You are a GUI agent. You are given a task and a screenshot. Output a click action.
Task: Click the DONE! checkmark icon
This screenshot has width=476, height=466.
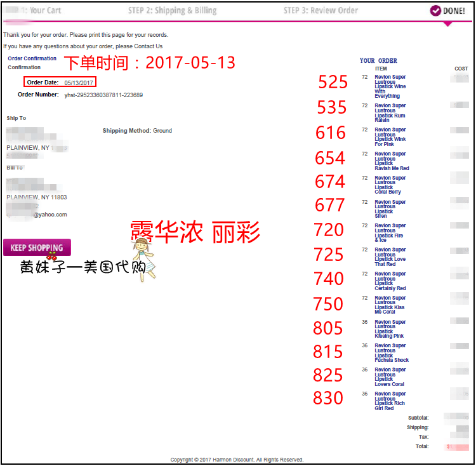point(435,11)
